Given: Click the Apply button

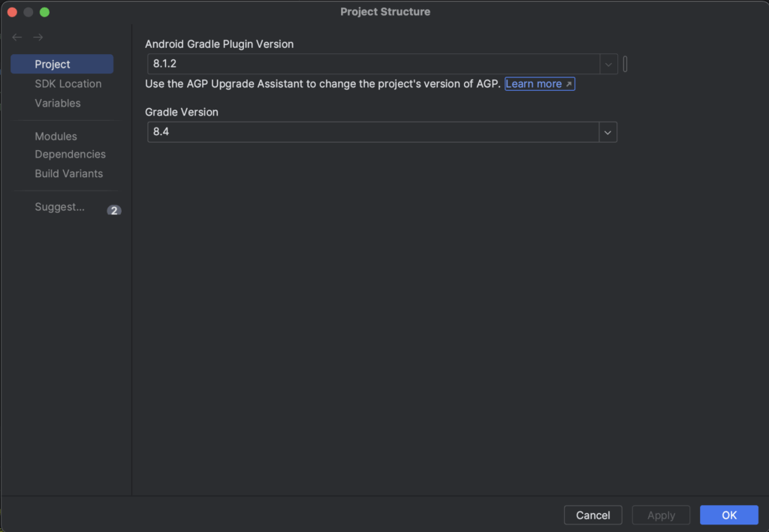Looking at the screenshot, I should [661, 515].
